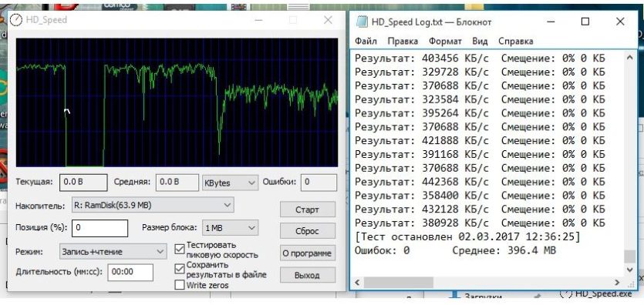Open the Формат menu
Viewport: 644px width, 305px height.
(x=445, y=41)
